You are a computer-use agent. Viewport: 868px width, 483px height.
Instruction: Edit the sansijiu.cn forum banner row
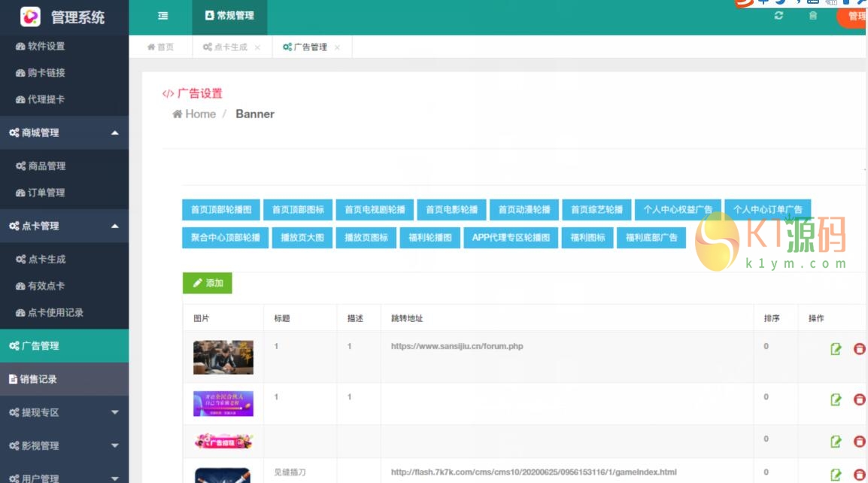[x=836, y=349]
